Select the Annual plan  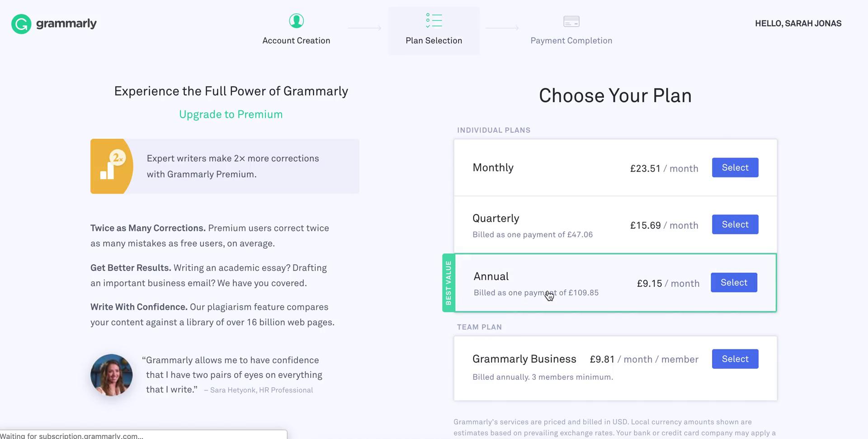click(734, 282)
